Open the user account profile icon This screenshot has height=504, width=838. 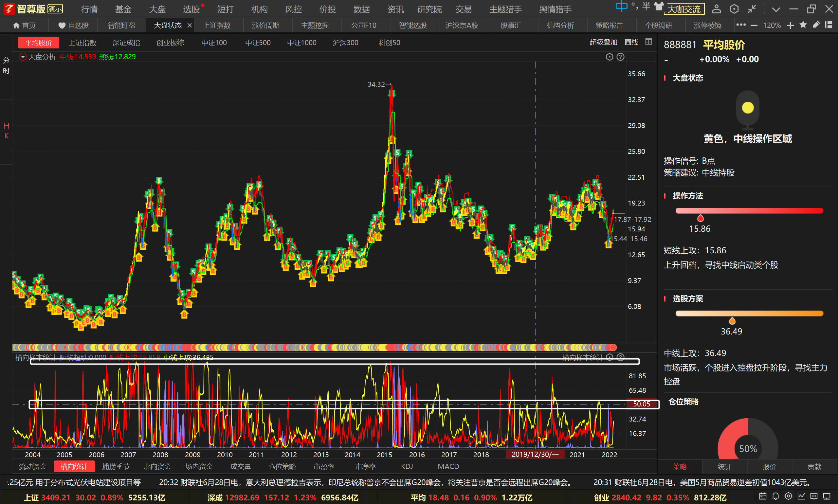click(x=717, y=9)
